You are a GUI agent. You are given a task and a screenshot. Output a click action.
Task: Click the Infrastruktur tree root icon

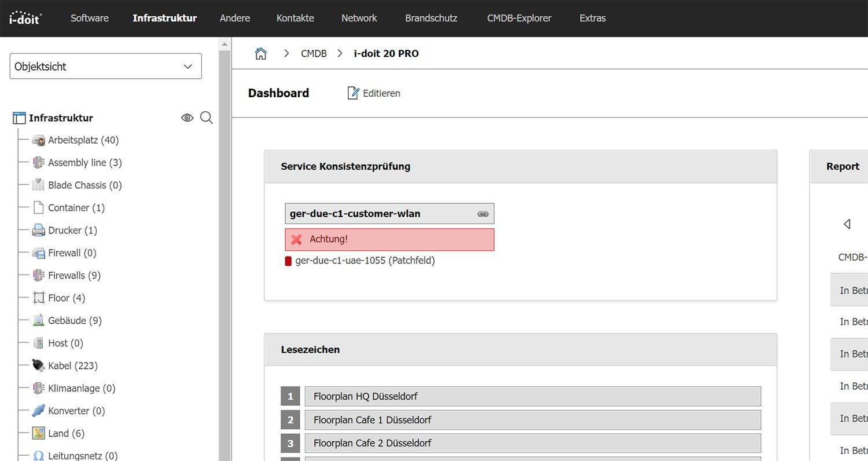point(19,118)
